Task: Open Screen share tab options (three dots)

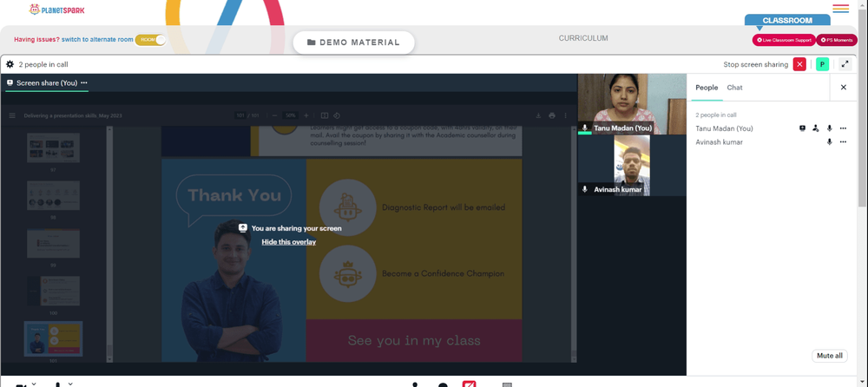Action: click(84, 83)
